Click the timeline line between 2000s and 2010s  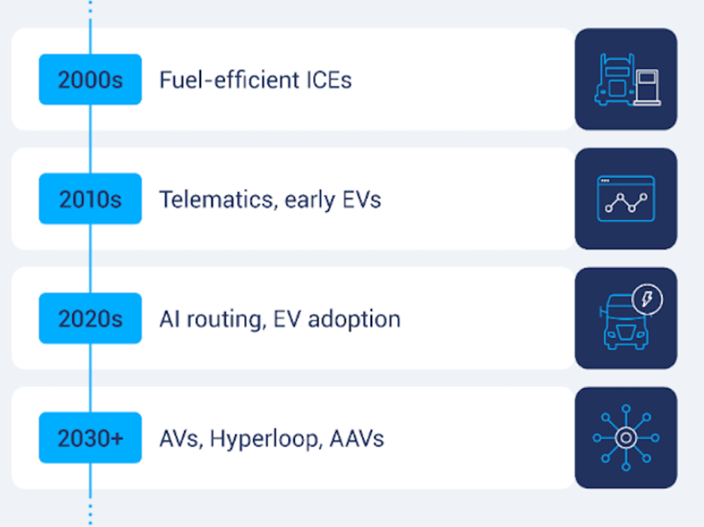(x=90, y=139)
